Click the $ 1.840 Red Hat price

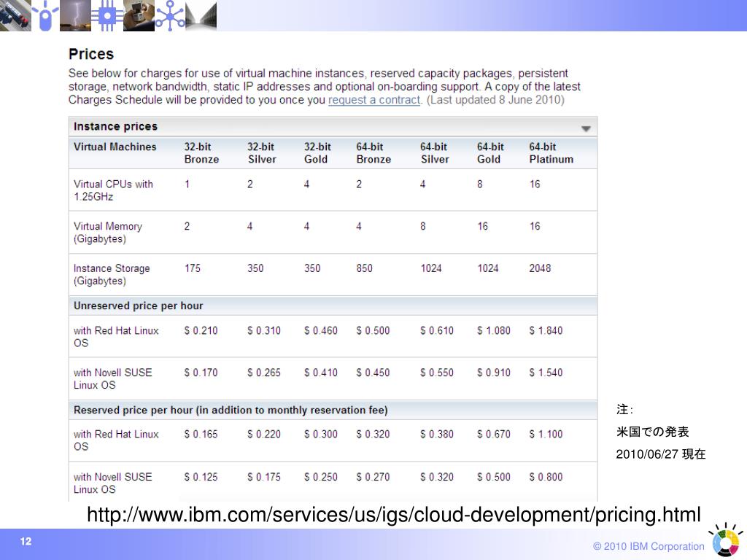[546, 330]
